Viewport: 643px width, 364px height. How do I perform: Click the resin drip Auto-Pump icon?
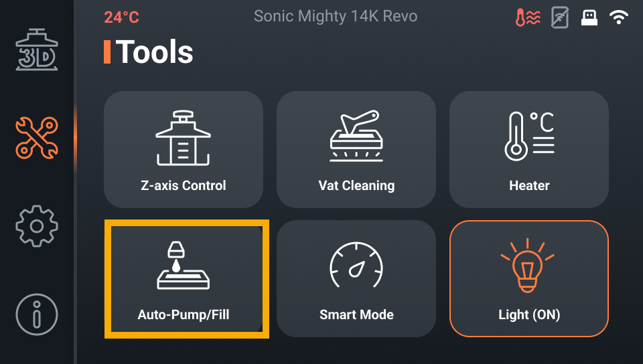coord(183,266)
